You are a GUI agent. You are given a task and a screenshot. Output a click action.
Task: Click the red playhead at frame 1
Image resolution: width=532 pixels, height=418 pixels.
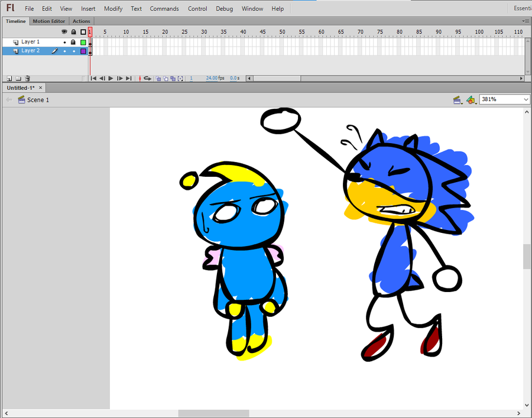click(90, 32)
